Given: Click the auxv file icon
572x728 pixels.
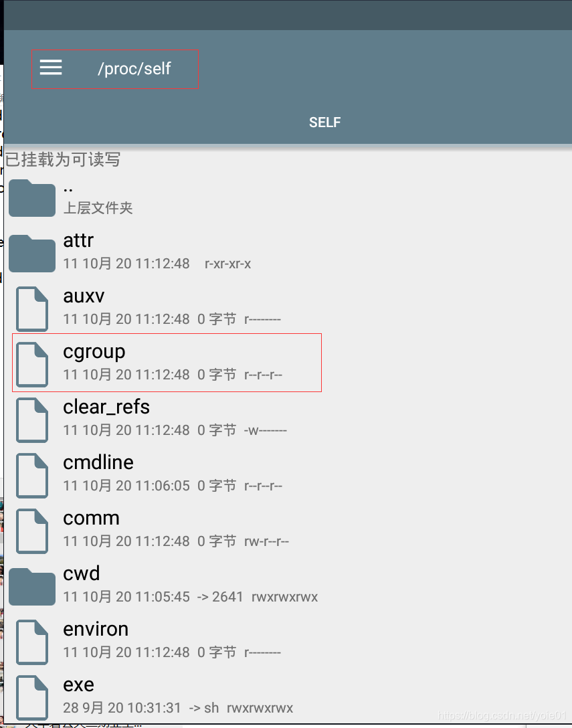Looking at the screenshot, I should pyautogui.click(x=32, y=308).
